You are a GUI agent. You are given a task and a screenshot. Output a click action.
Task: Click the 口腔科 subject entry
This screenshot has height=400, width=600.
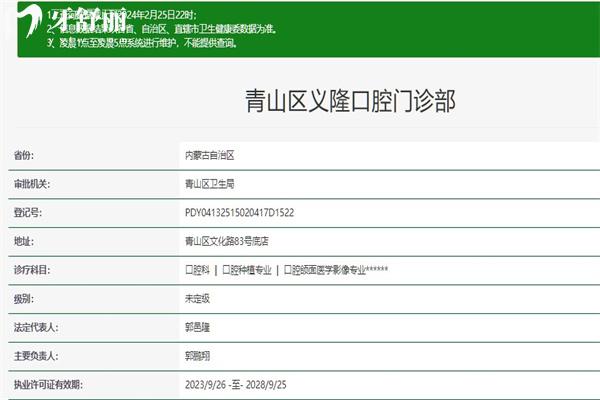click(x=197, y=270)
